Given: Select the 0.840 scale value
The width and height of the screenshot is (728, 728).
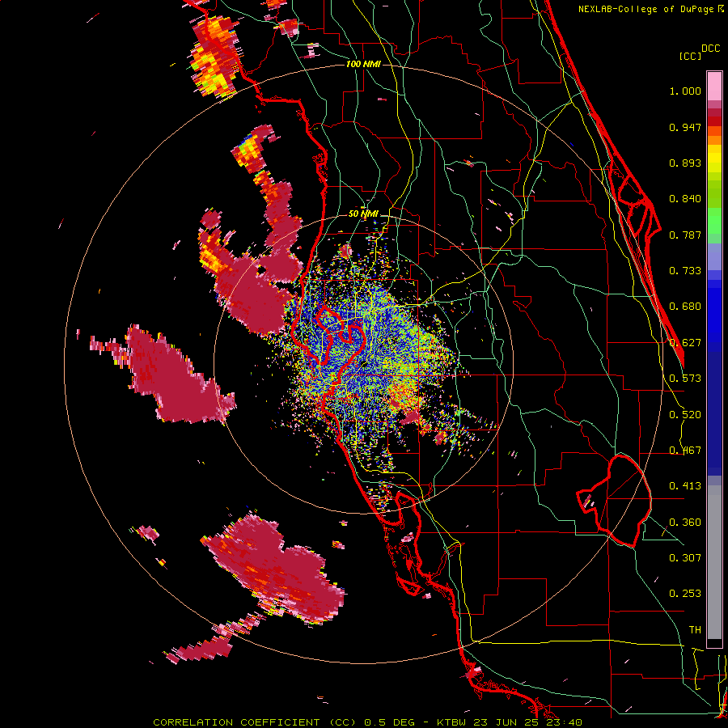Looking at the screenshot, I should point(685,199).
